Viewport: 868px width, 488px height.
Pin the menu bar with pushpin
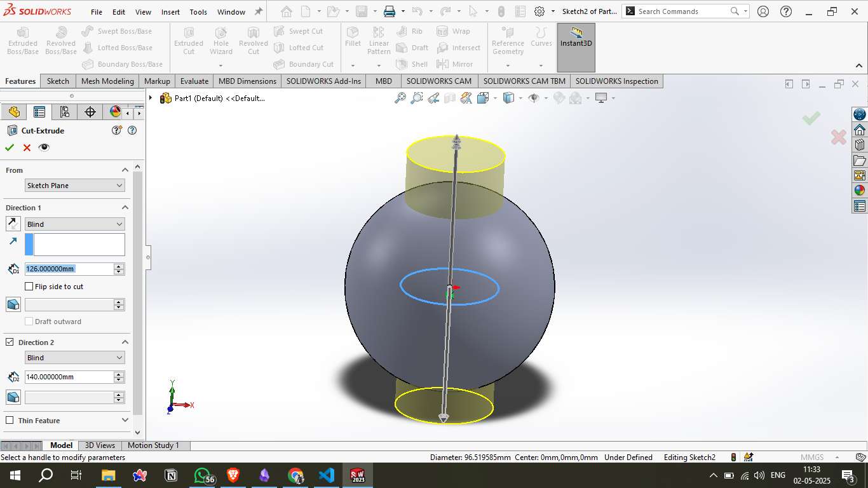point(259,11)
